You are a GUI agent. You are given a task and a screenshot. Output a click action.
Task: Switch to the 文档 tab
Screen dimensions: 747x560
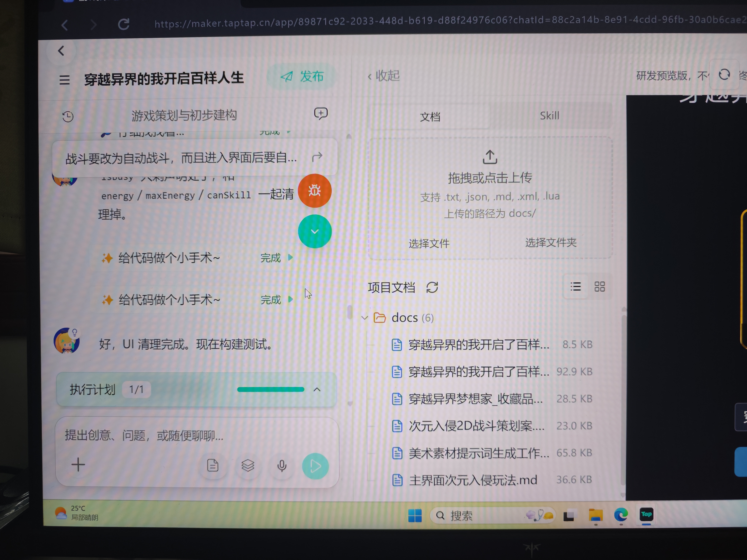coord(430,117)
